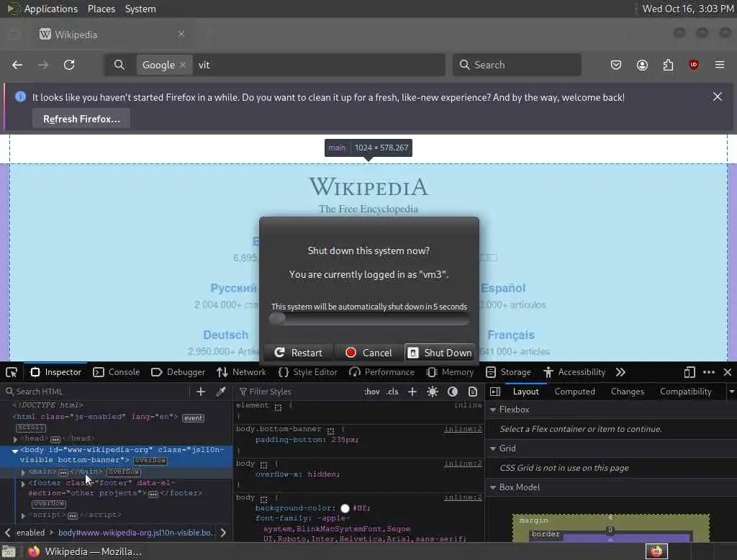The width and height of the screenshot is (737, 560).
Task: Select the Computed side tab
Action: [x=574, y=391]
